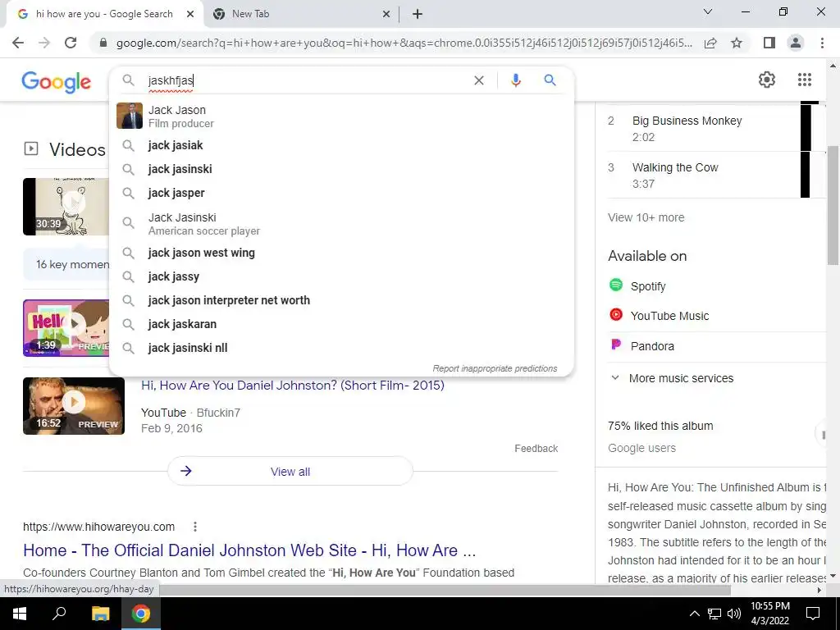The width and height of the screenshot is (840, 630).
Task: Choose 'jack jasinski nll' suggestion
Action: [x=341, y=348]
